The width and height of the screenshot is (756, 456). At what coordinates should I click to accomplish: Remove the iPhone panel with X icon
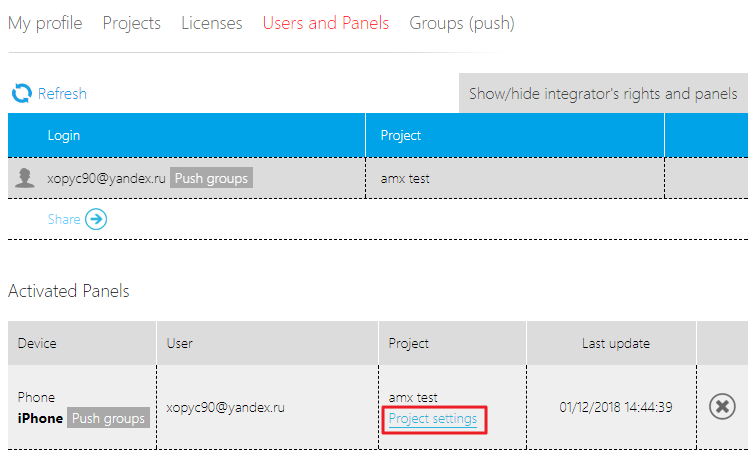point(721,407)
